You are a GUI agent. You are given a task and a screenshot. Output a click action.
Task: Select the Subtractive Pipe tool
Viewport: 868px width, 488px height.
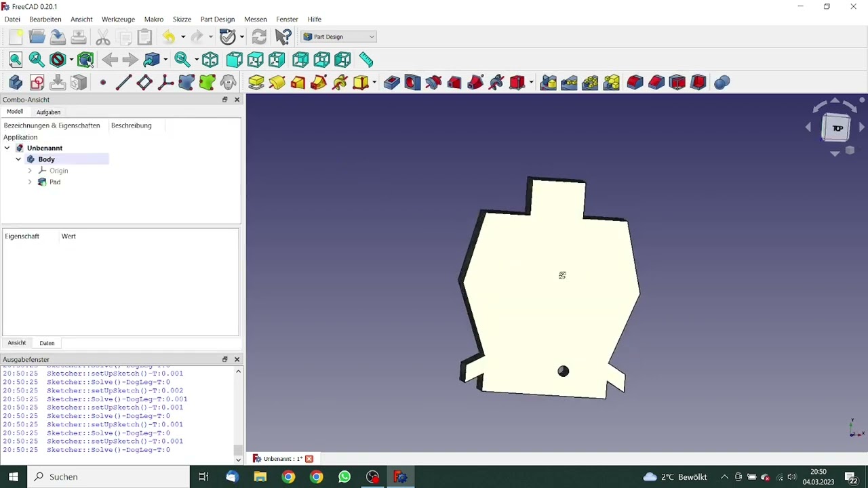tap(475, 83)
